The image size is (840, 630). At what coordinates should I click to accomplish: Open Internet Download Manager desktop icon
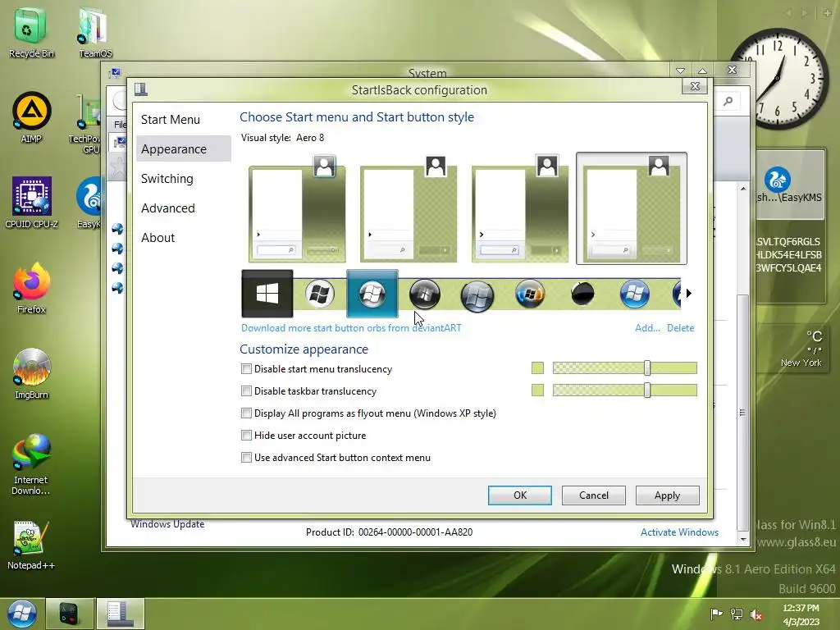pos(31,464)
